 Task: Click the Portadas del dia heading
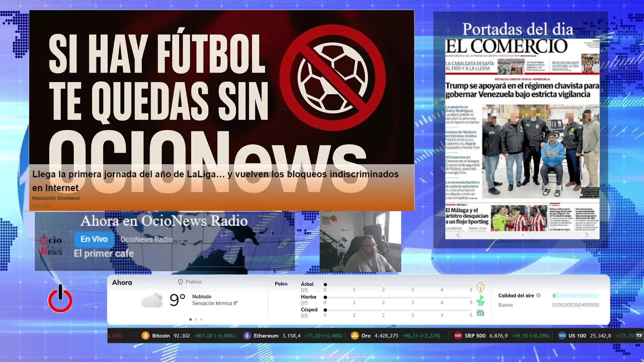pyautogui.click(x=518, y=29)
